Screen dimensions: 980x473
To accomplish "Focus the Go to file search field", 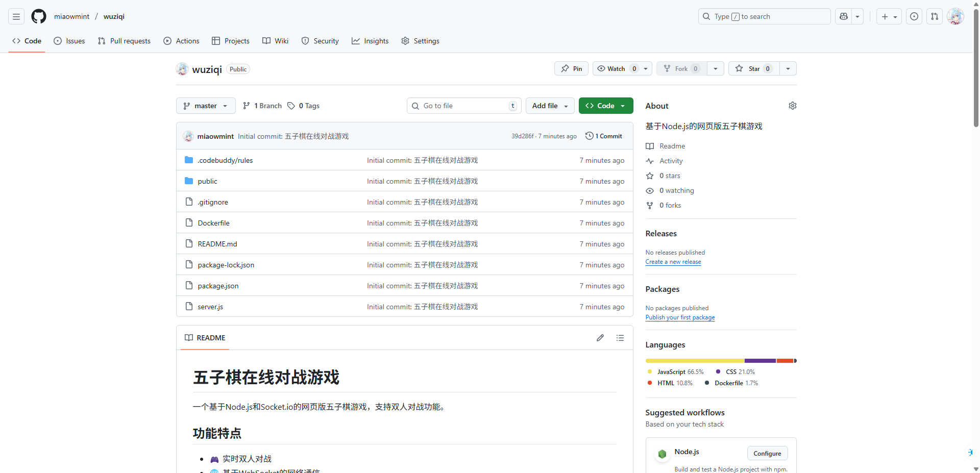I will [463, 106].
